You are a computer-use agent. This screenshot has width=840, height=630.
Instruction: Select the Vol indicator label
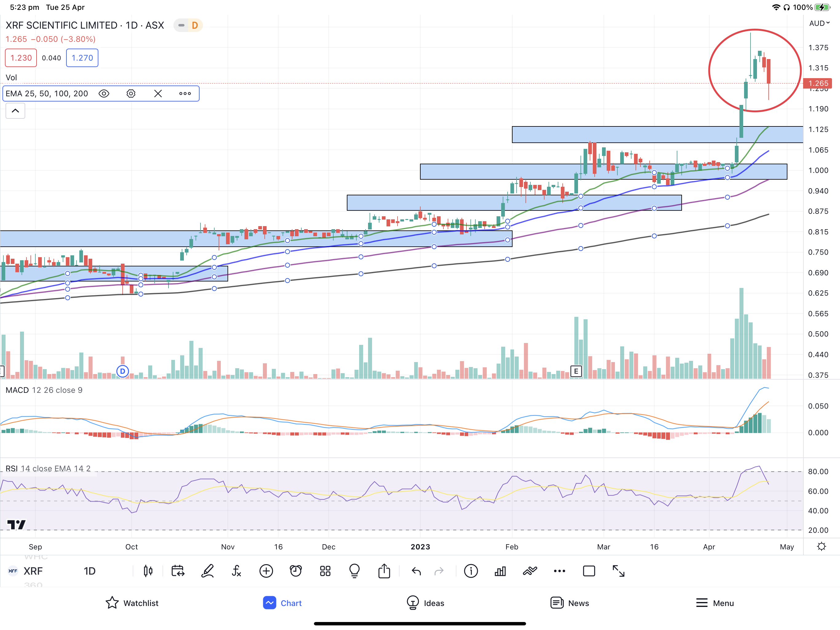(11, 78)
